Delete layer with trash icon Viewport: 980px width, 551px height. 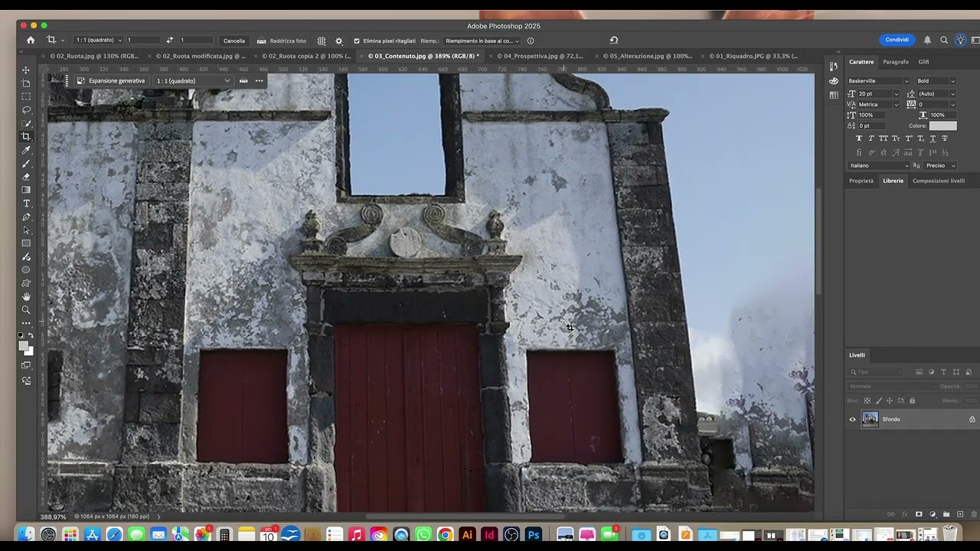974,514
